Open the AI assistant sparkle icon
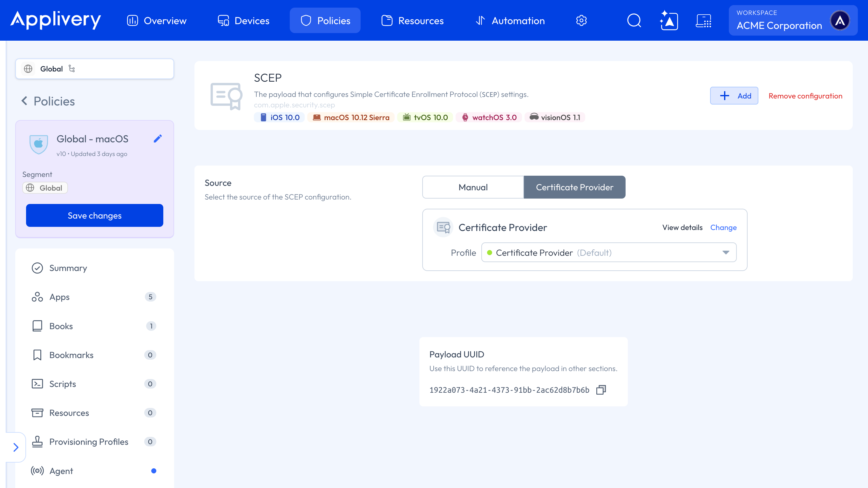Screen dimensions: 868x488 pos(669,21)
